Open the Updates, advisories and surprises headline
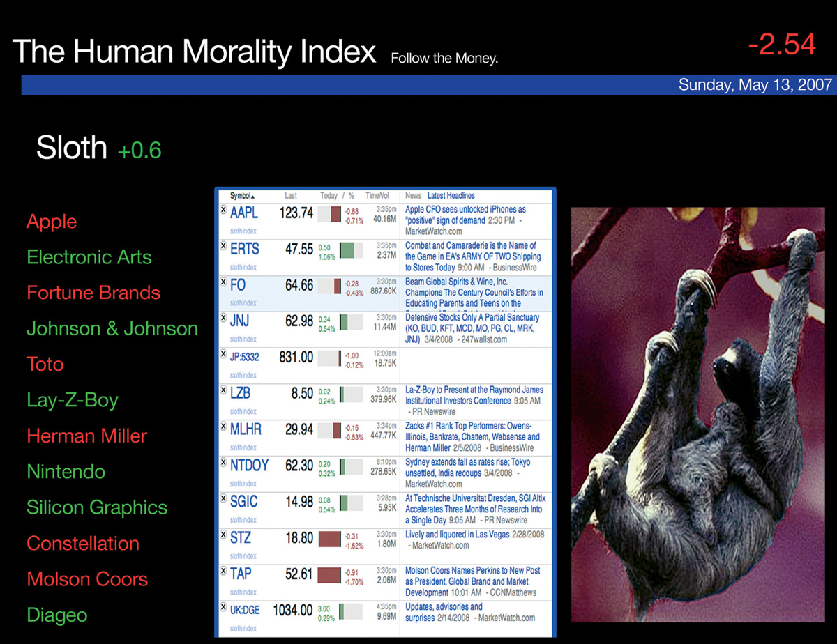The height and width of the screenshot is (644, 837). click(x=444, y=612)
